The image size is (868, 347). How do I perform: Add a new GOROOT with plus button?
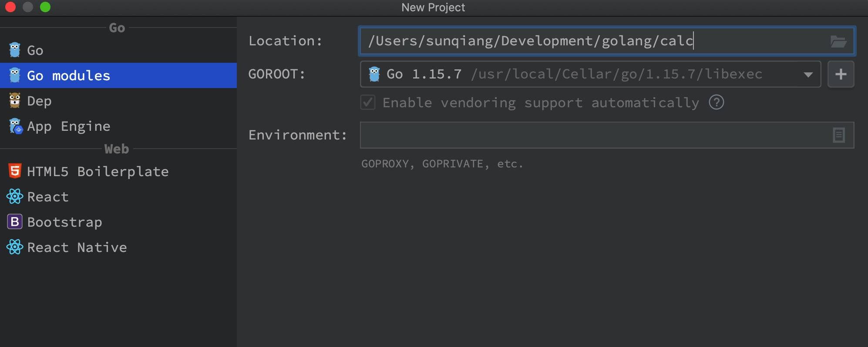(x=841, y=74)
